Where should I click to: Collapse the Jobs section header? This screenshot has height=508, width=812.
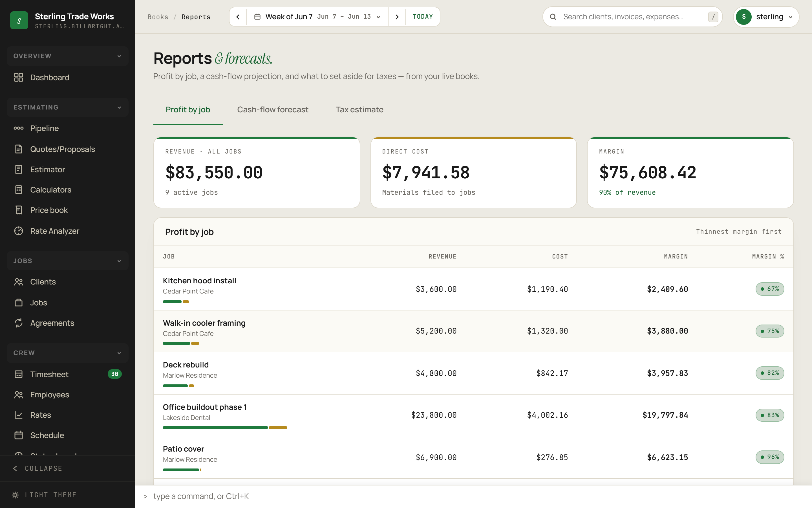[x=67, y=261]
